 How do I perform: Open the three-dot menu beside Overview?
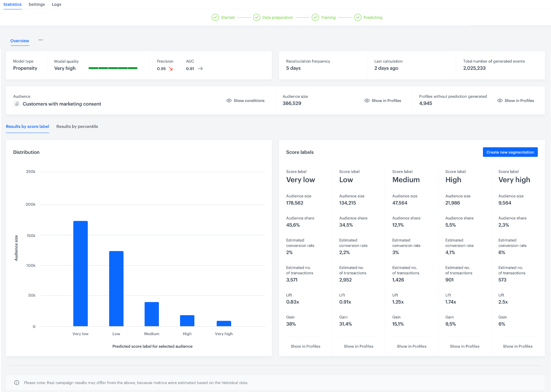click(41, 40)
